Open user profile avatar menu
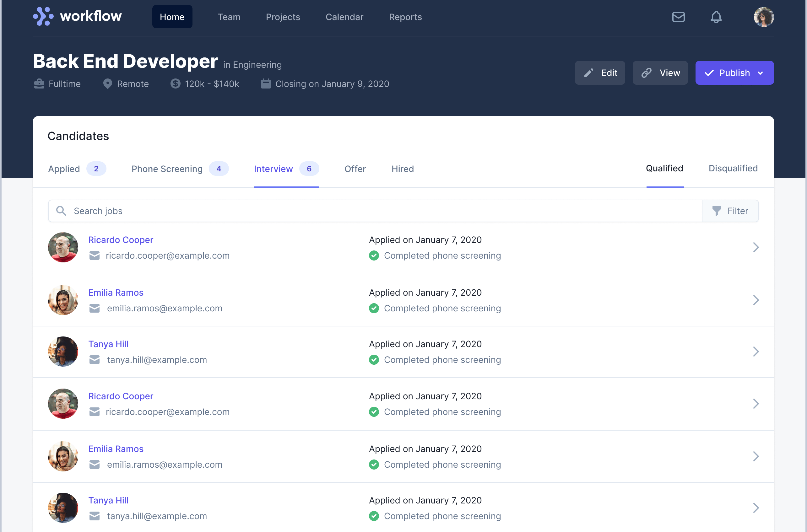The width and height of the screenshot is (807, 532). click(763, 17)
